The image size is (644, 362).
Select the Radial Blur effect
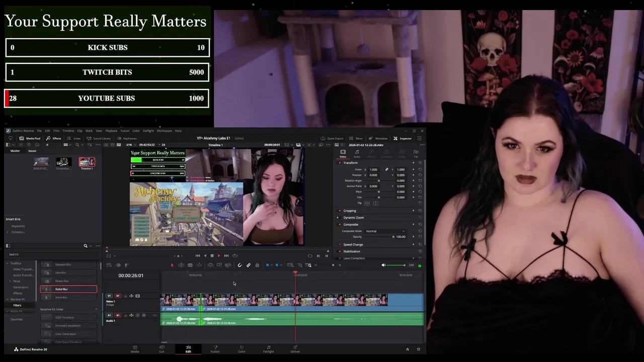point(68,289)
